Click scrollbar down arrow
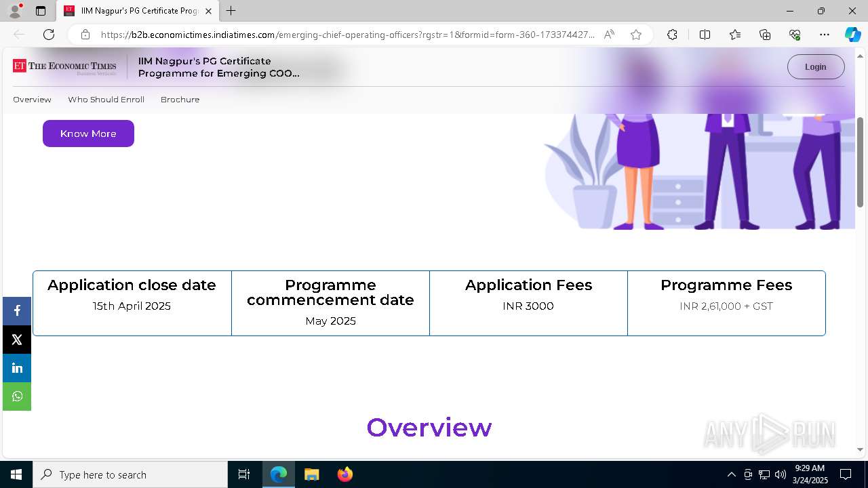The height and width of the screenshot is (488, 868). [861, 449]
